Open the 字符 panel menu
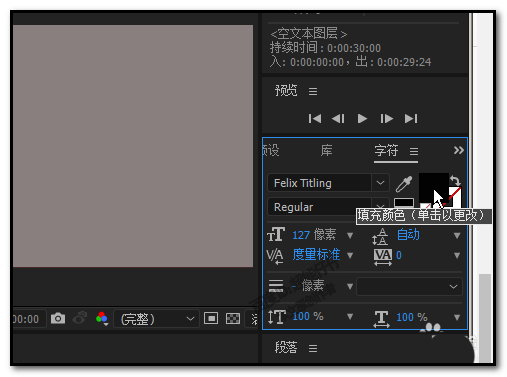The width and height of the screenshot is (507, 377). click(414, 151)
